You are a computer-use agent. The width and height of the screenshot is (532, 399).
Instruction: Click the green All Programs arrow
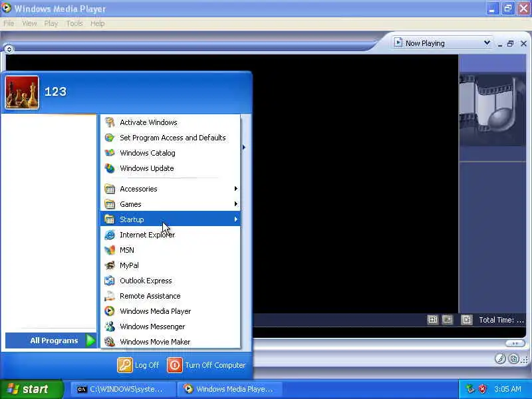(x=90, y=340)
